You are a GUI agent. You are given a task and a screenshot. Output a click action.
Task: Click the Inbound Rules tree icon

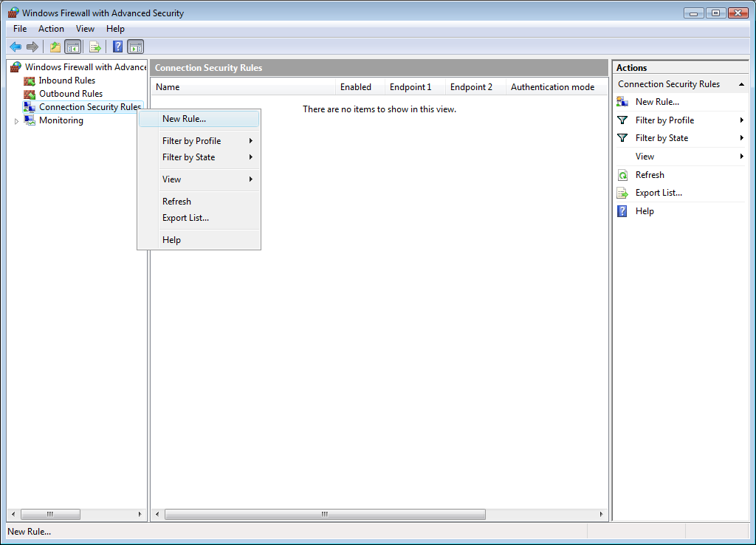[x=30, y=80]
